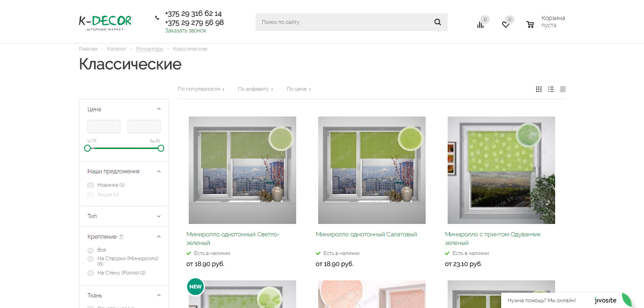Viewport: 644px width, 308px height.
Task: Select На Створки (Миниролло) radio button
Action: pyautogui.click(x=91, y=259)
